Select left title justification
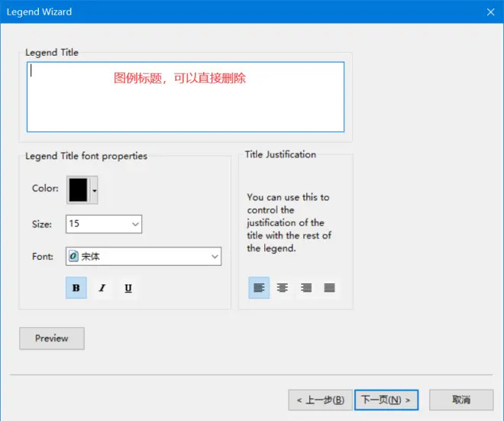Image resolution: width=504 pixels, height=421 pixels. [x=259, y=287]
